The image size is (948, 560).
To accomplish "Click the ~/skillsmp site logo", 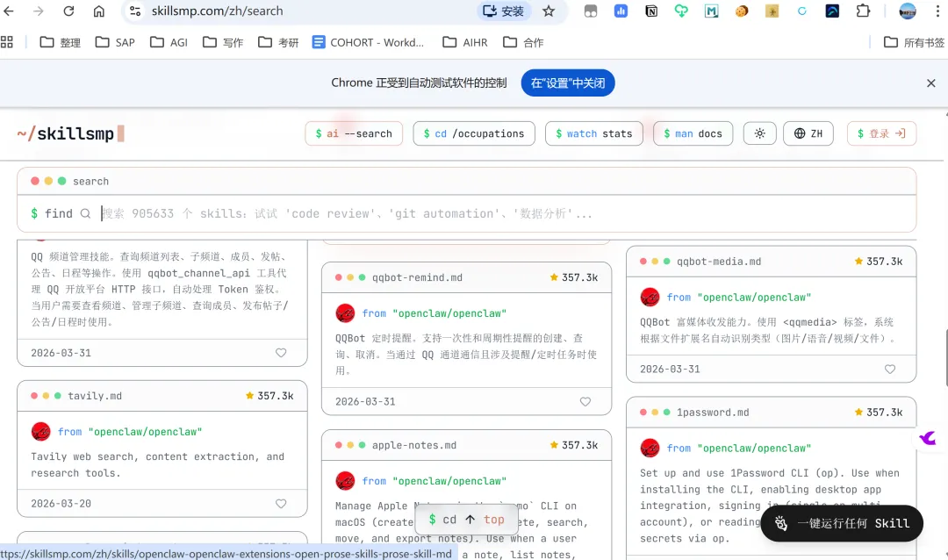I will coord(70,133).
